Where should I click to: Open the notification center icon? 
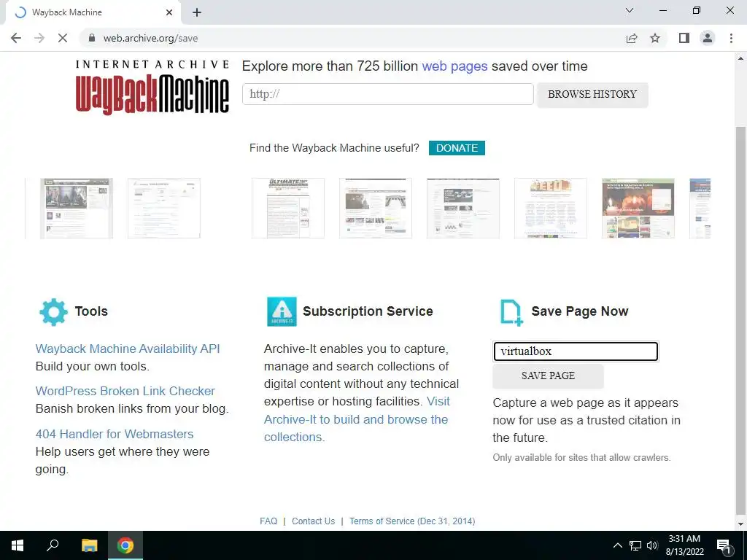724,546
